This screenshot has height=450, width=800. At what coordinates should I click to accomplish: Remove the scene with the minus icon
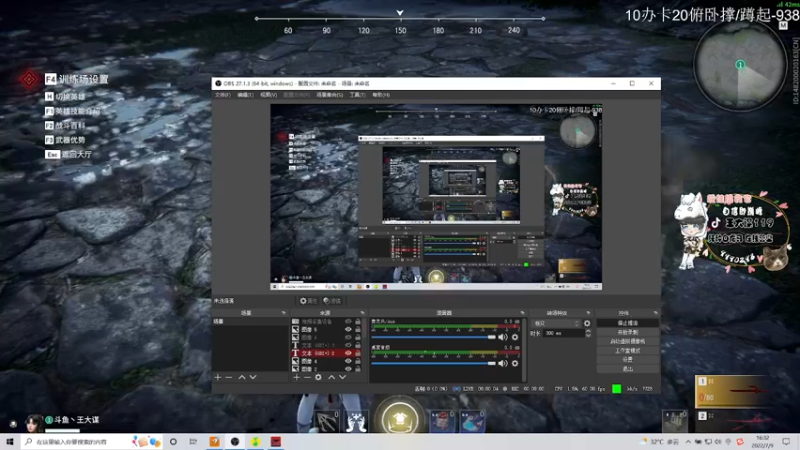pyautogui.click(x=229, y=377)
